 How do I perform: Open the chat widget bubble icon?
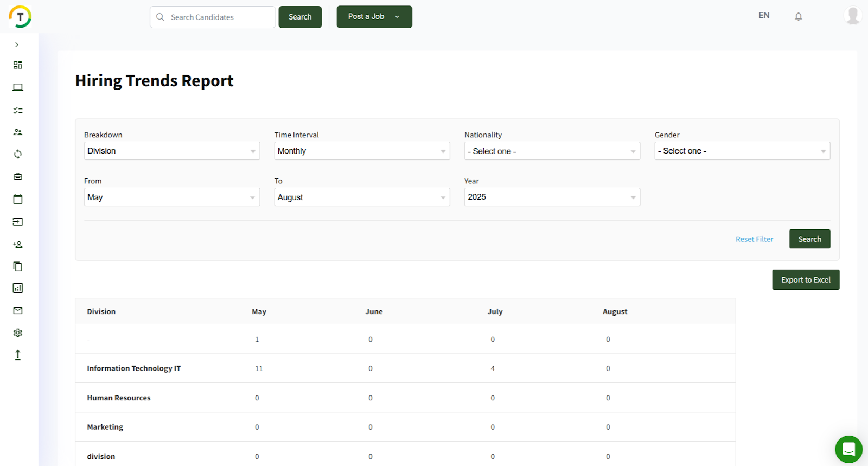pos(848,449)
